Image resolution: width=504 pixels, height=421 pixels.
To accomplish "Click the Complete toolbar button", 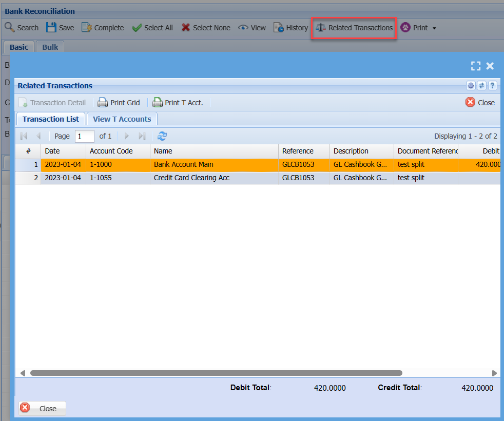I will tap(103, 28).
